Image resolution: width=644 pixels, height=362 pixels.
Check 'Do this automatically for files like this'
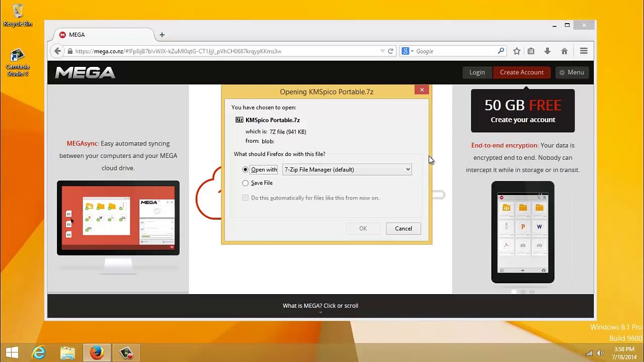(246, 198)
